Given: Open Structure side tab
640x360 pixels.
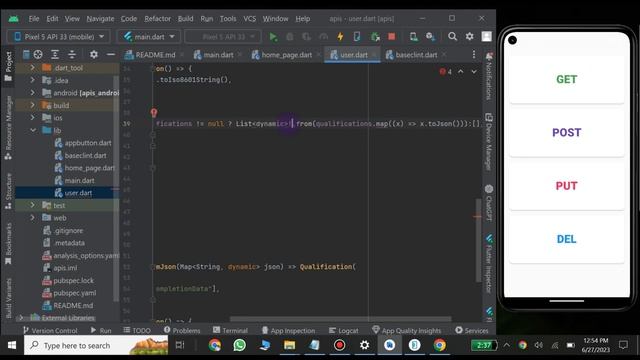Looking at the screenshot, I should tap(8, 191).
